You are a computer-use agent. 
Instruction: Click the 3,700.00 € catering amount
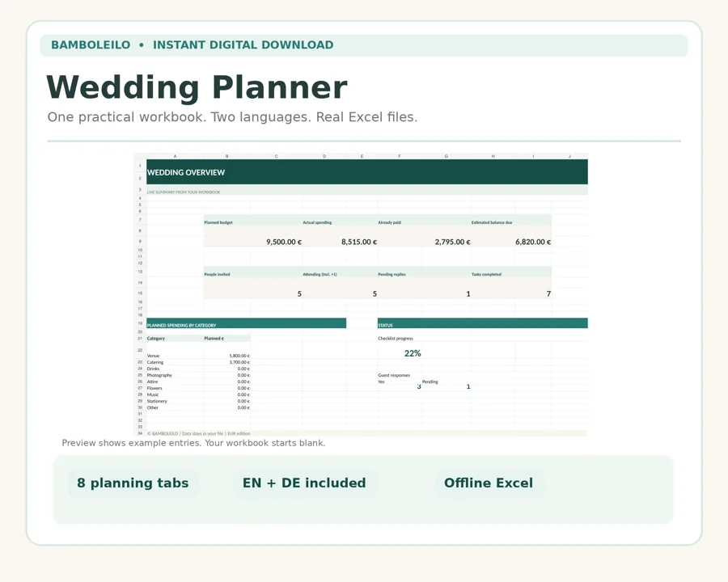coord(239,362)
